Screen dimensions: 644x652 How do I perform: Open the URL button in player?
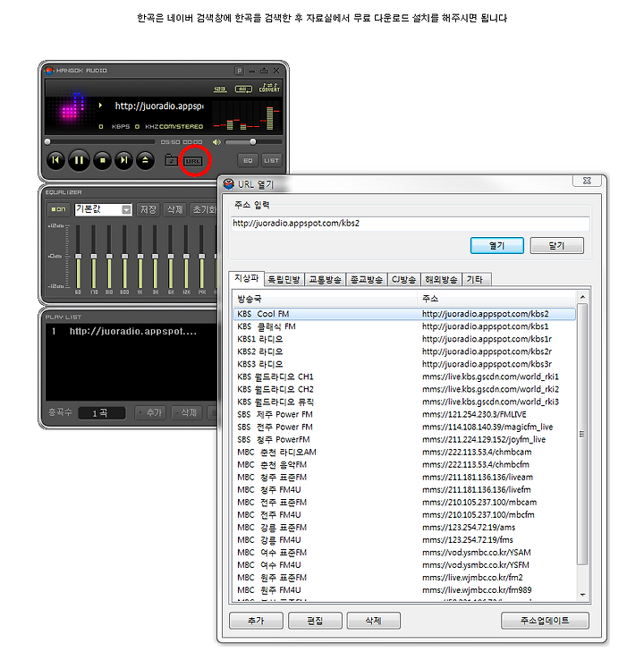click(193, 161)
